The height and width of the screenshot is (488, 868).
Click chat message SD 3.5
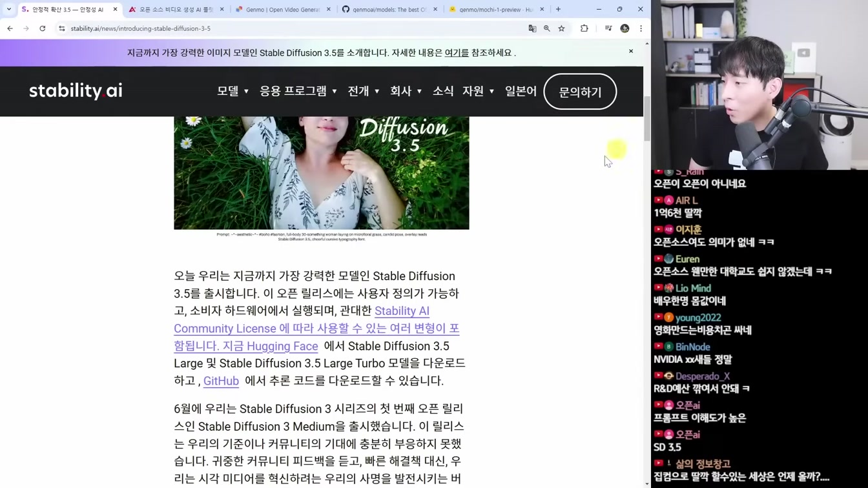[x=667, y=447]
